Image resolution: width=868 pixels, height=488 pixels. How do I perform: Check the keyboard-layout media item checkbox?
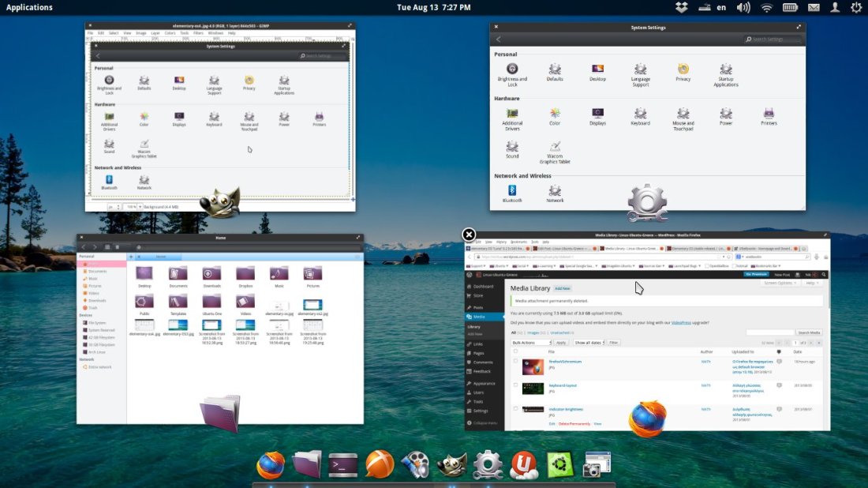coord(514,386)
